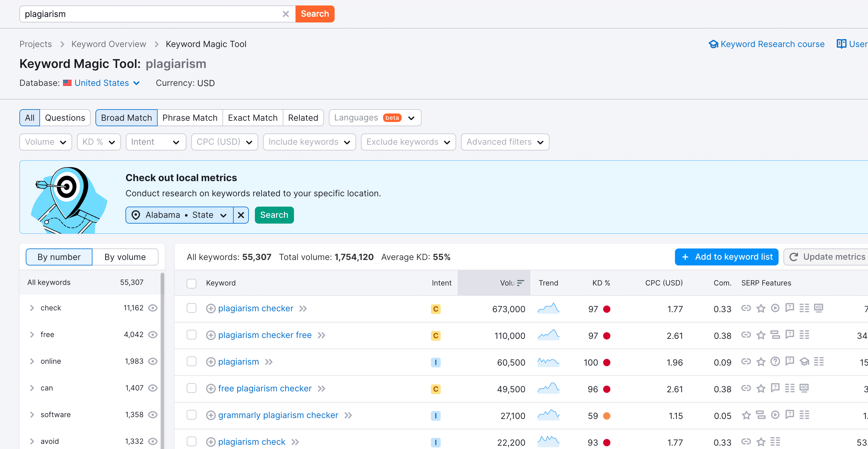Click the green local metrics Search button
The height and width of the screenshot is (449, 868).
[274, 215]
